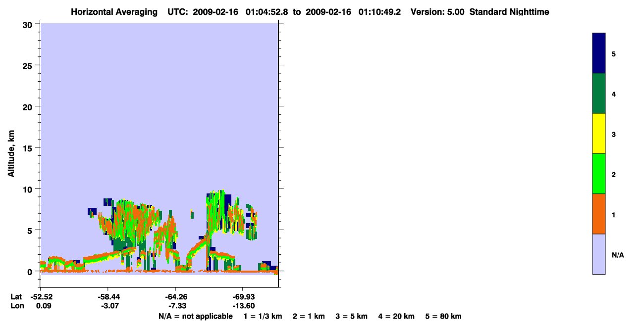Screen dimensions: 644x330
Task: Click the "1 = 1/3 km" legend text
Action: (264, 316)
